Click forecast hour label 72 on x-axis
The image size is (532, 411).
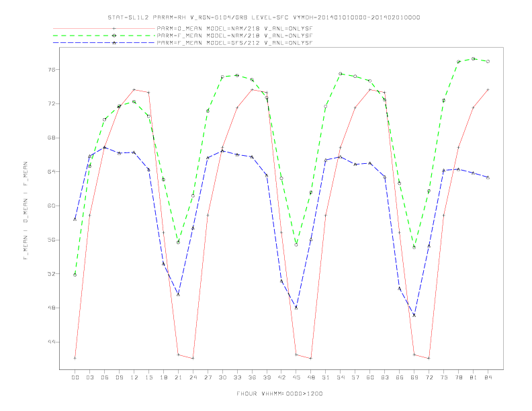click(429, 377)
